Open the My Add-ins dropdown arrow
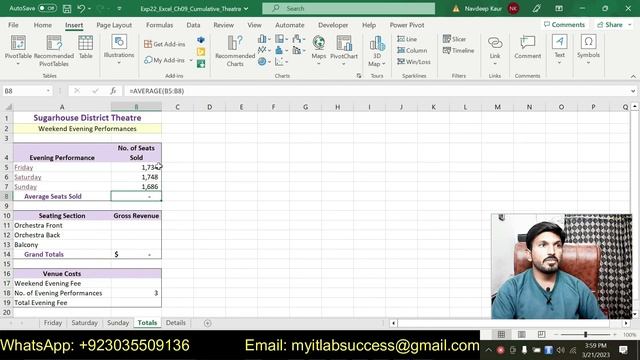This screenshot has width=640, height=360. [191, 60]
